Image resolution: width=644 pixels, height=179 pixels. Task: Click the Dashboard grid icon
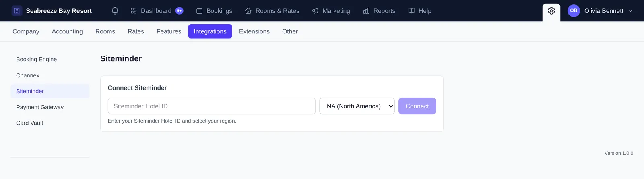[134, 11]
